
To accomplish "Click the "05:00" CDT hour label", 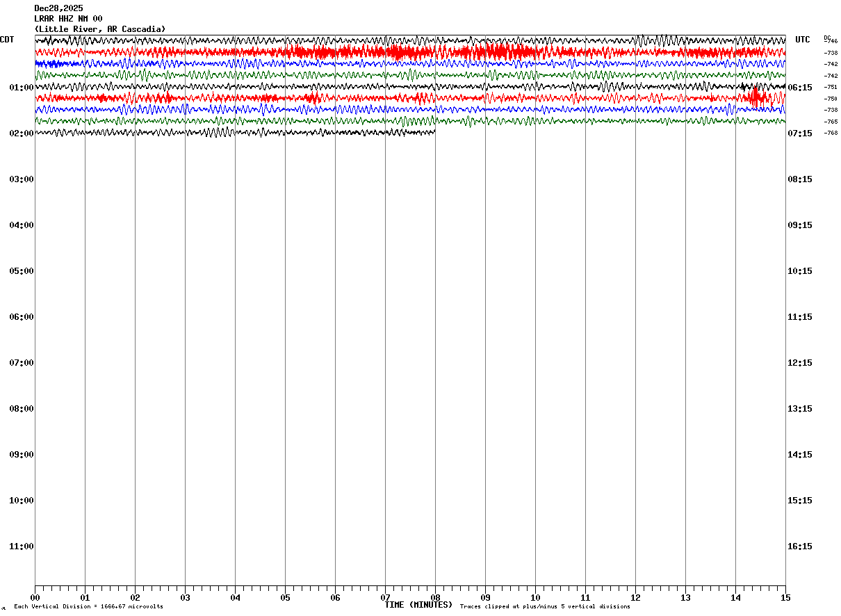I will coord(22,271).
